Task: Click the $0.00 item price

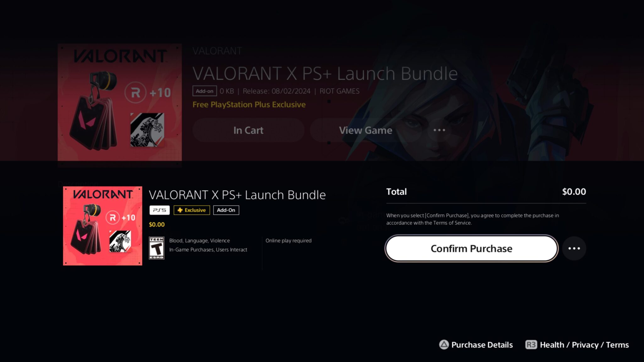Action: point(157,224)
